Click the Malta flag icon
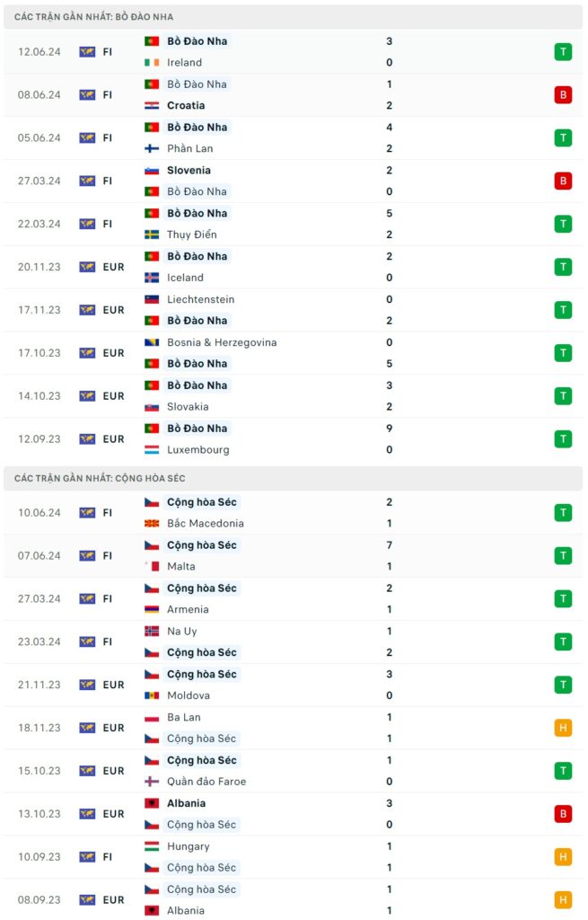This screenshot has height=920, width=588. [152, 567]
